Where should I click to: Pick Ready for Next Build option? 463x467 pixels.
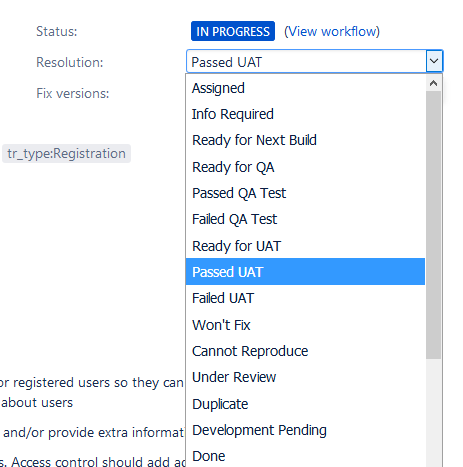(x=305, y=140)
